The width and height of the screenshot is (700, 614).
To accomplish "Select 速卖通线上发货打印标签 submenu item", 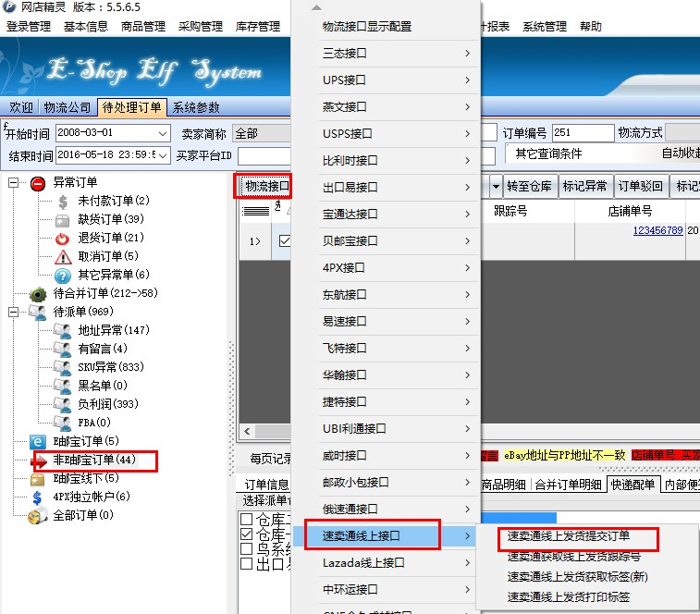I will (x=569, y=597).
